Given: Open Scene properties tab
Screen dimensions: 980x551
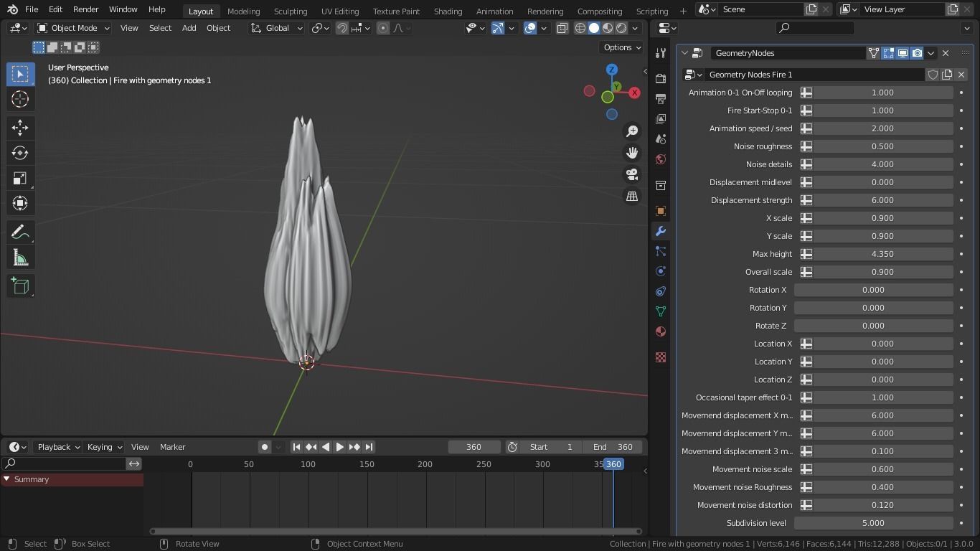Looking at the screenshot, I should [661, 139].
